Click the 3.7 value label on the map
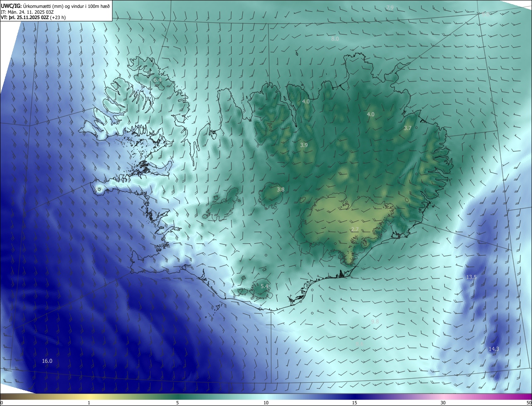 (408, 128)
